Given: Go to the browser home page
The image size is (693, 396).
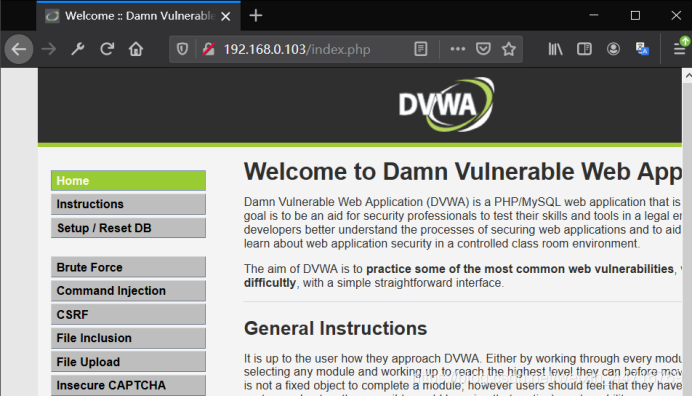Looking at the screenshot, I should point(136,49).
